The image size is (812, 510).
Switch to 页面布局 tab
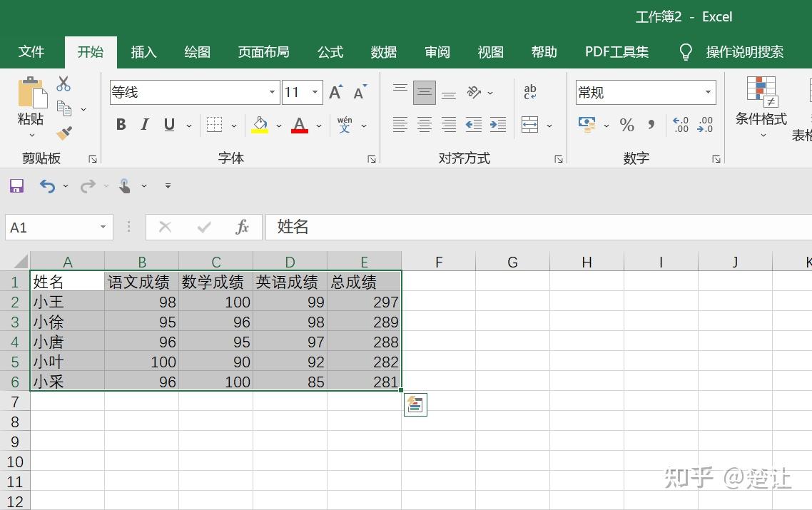point(263,52)
